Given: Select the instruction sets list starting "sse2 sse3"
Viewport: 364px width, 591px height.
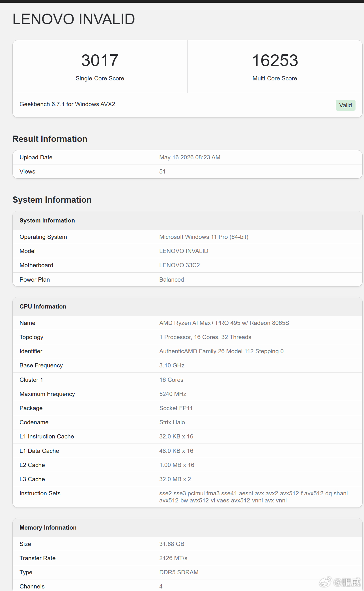Looking at the screenshot, I should point(253,497).
